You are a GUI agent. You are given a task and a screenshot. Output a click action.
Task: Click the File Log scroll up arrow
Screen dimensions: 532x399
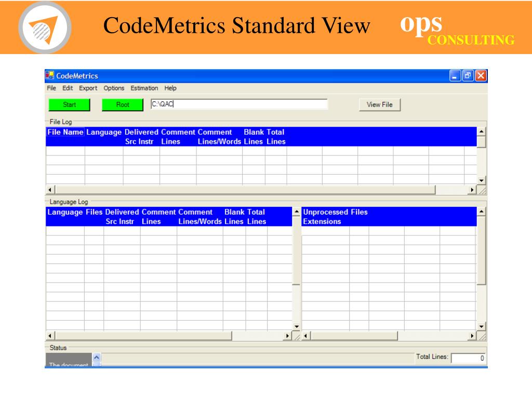[x=482, y=131]
